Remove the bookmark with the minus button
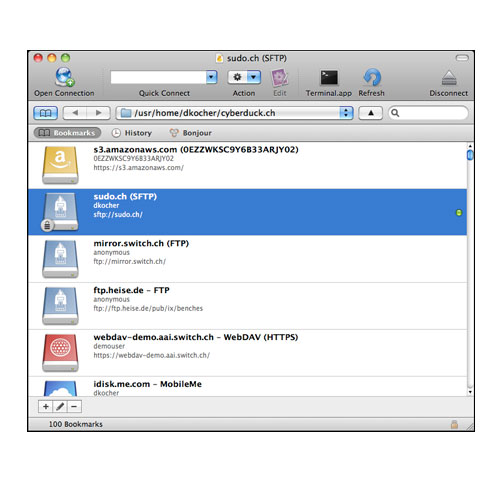500x480 pixels. point(74,406)
